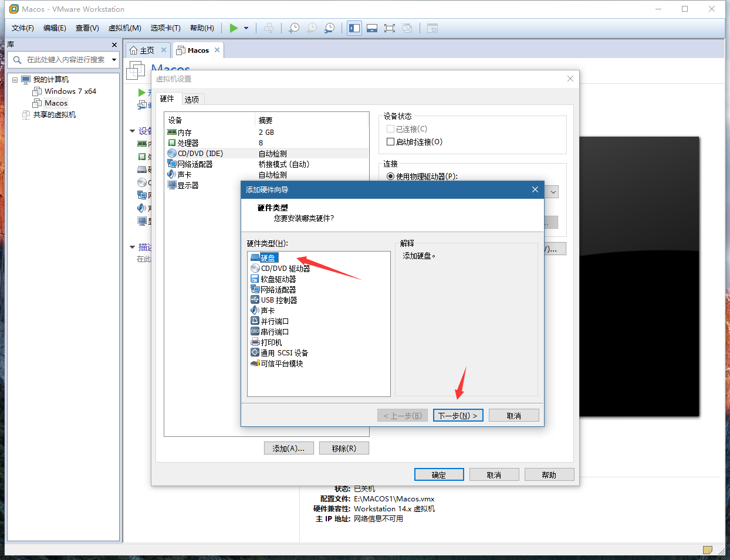The width and height of the screenshot is (730, 560).
Task: Take a snapshot of the virtual machine
Action: tap(293, 28)
